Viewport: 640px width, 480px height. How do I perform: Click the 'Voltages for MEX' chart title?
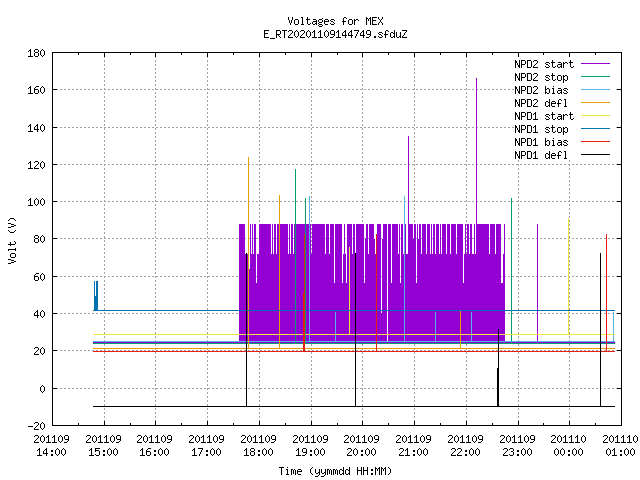(x=335, y=21)
